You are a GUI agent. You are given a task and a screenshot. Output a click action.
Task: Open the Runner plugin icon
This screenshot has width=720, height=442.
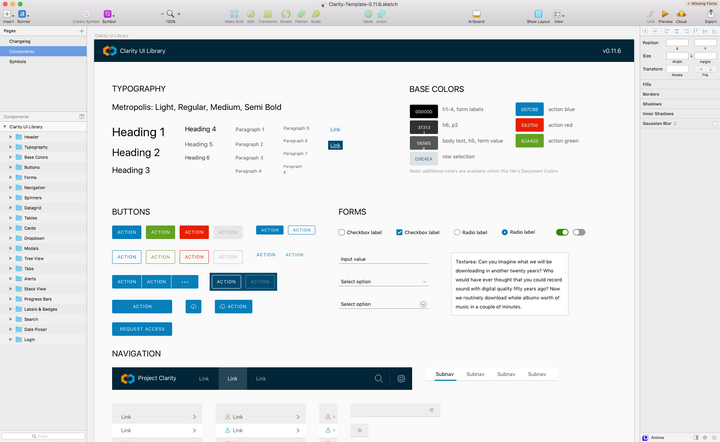pyautogui.click(x=22, y=14)
